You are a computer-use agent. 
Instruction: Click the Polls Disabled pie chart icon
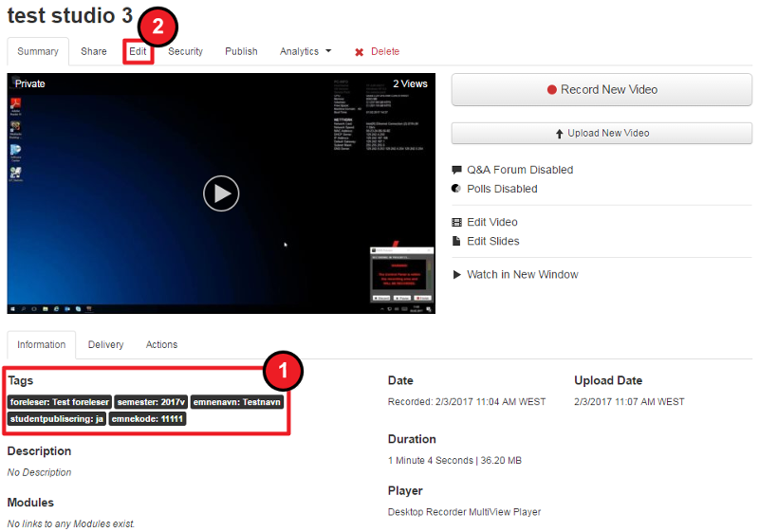(x=457, y=189)
